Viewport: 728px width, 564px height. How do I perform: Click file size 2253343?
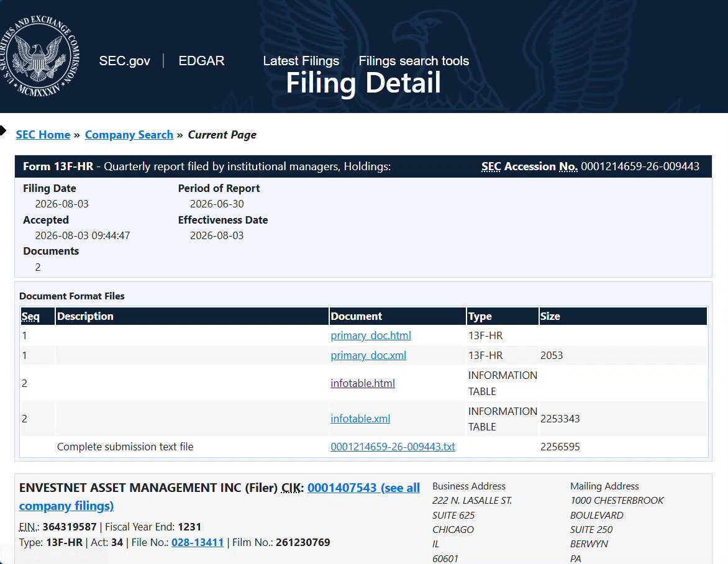click(x=560, y=419)
